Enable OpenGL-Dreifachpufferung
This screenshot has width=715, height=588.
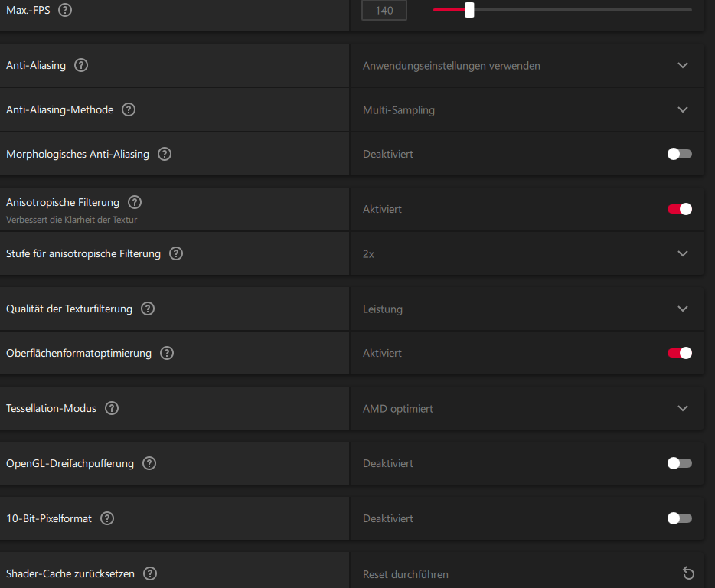(678, 463)
